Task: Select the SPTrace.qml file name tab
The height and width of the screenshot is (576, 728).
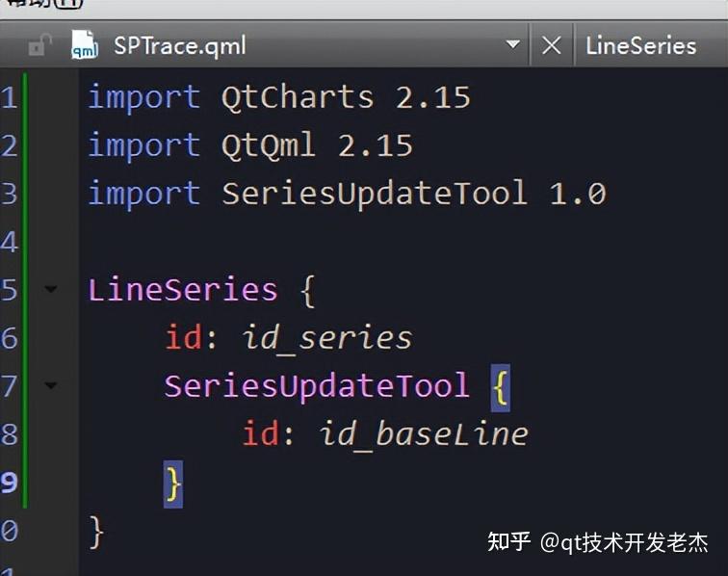Action: (179, 45)
